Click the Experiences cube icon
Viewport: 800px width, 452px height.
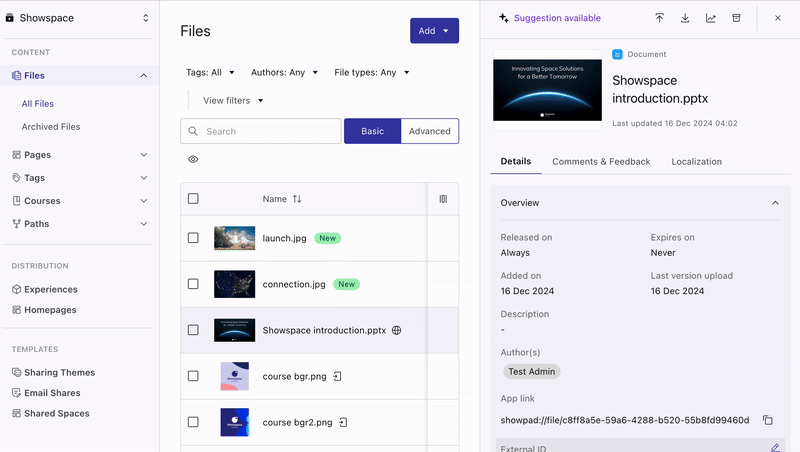tap(16, 289)
